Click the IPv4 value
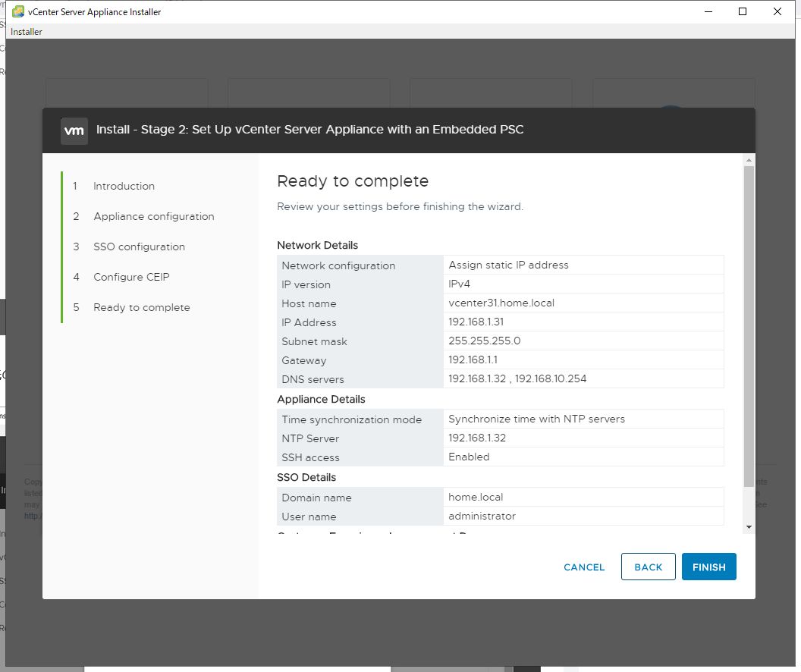801x672 pixels. point(459,284)
